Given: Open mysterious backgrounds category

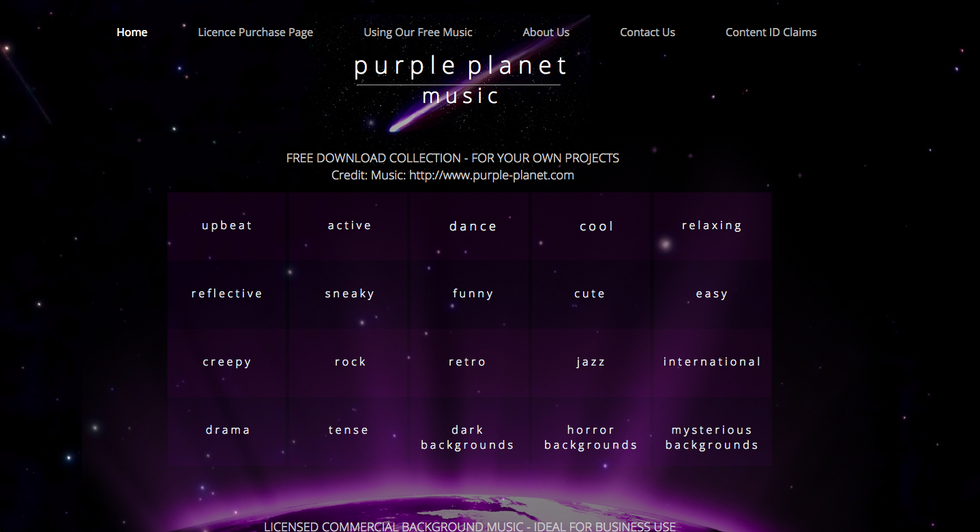Looking at the screenshot, I should [x=711, y=437].
